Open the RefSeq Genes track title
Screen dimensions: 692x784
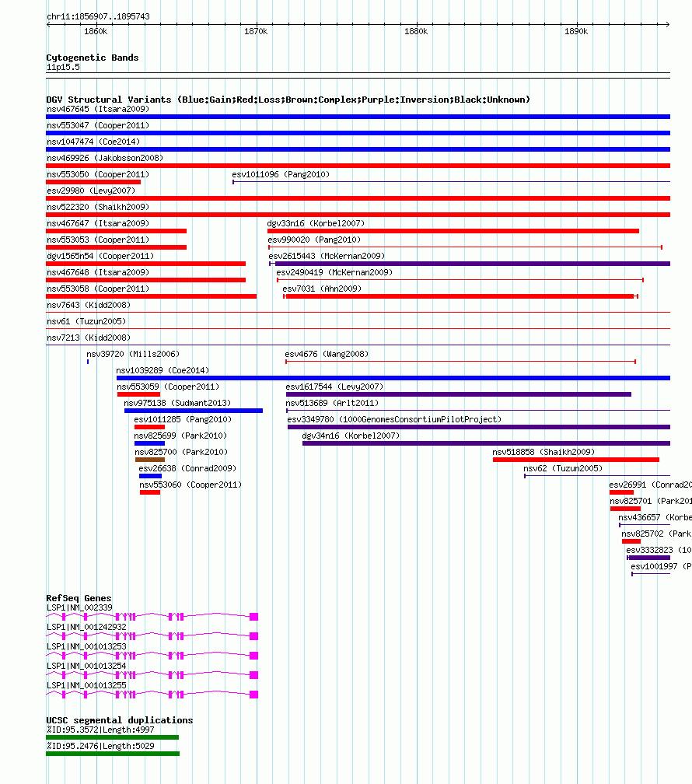point(79,599)
